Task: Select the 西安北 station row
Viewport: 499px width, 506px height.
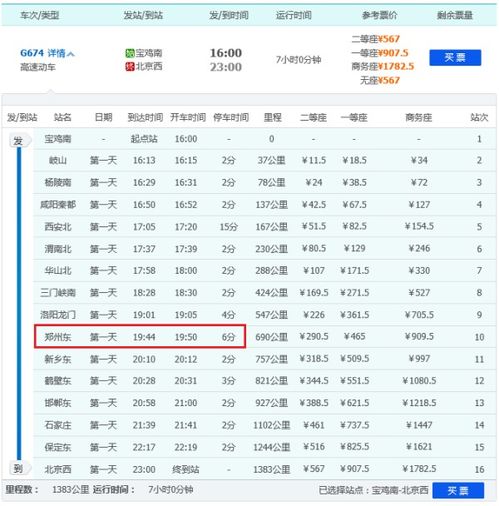Action: (x=265, y=227)
